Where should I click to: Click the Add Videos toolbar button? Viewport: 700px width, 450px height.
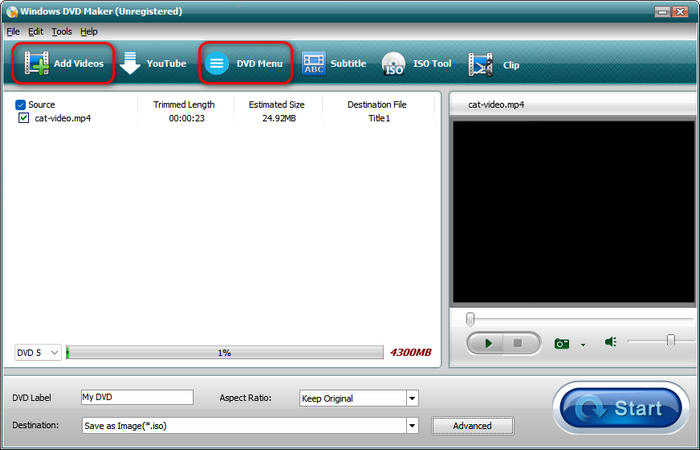[x=63, y=63]
